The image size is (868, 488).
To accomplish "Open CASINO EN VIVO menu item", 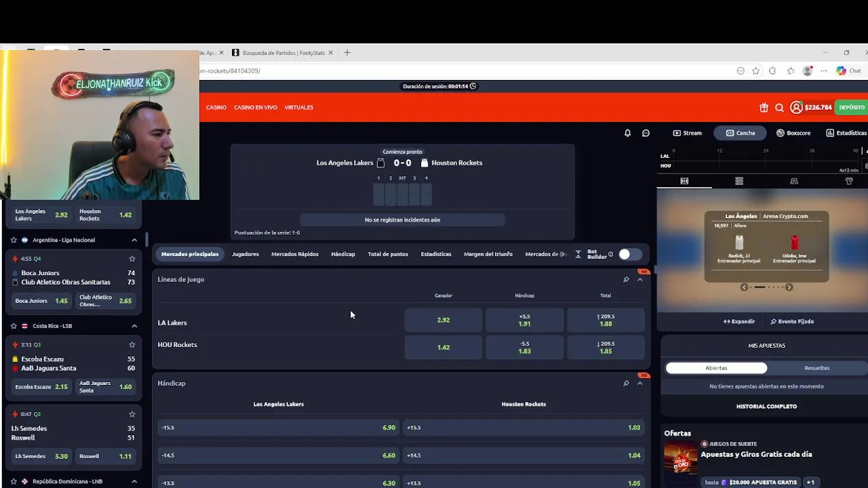I will 256,107.
